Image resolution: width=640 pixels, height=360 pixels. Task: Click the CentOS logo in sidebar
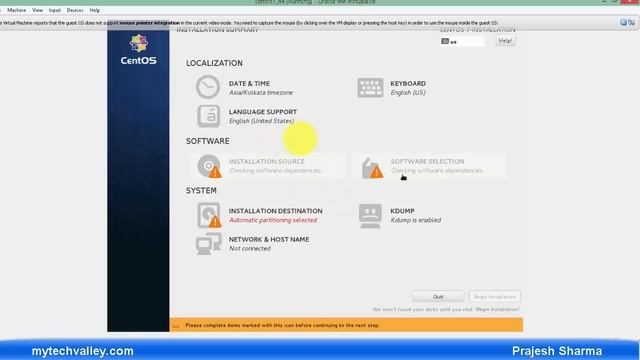tap(138, 49)
